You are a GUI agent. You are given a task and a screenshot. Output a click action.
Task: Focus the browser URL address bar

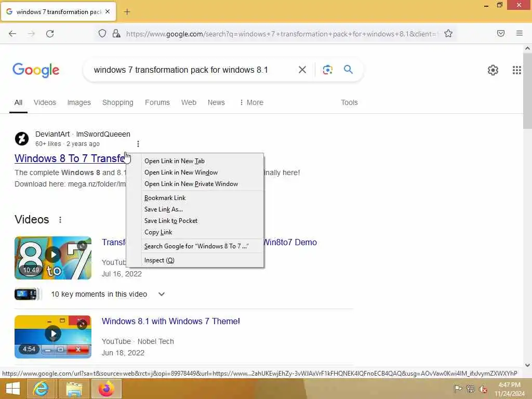coord(281,34)
